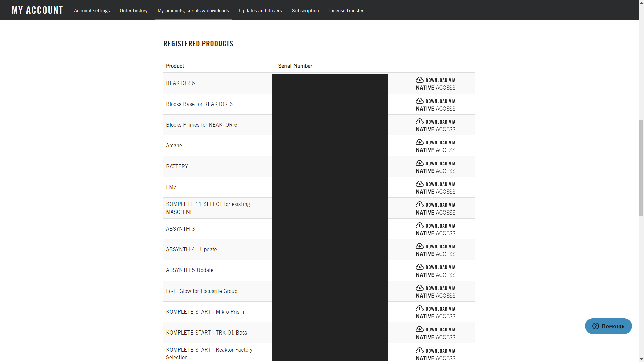Image resolution: width=644 pixels, height=362 pixels.
Task: Click the download cloud icon for BATTERY
Action: pos(420,163)
